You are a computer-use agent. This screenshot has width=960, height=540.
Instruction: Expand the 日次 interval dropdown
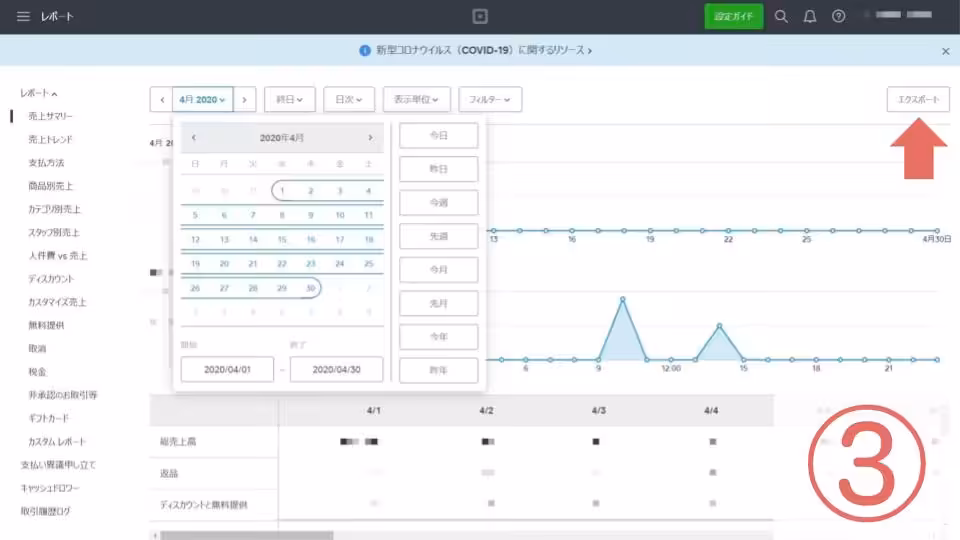[349, 99]
